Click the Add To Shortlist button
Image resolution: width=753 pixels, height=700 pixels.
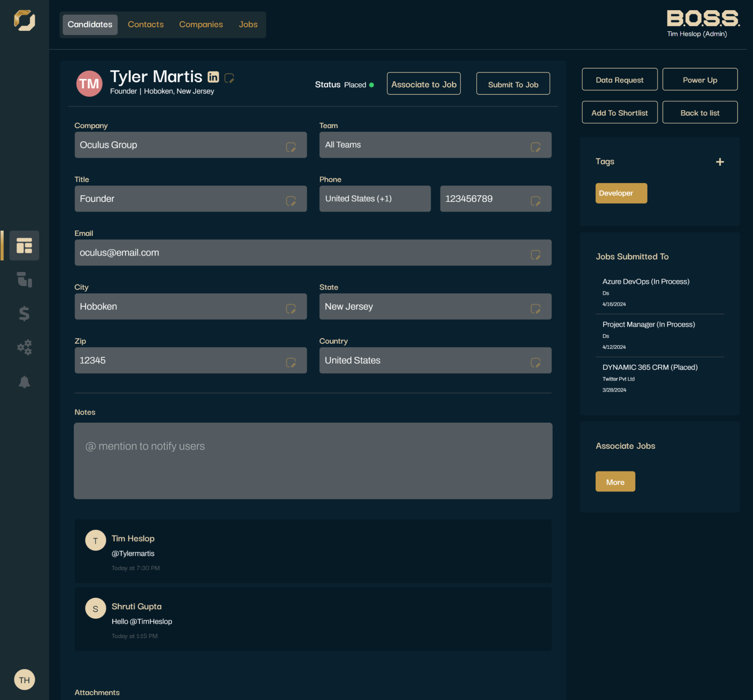point(619,113)
